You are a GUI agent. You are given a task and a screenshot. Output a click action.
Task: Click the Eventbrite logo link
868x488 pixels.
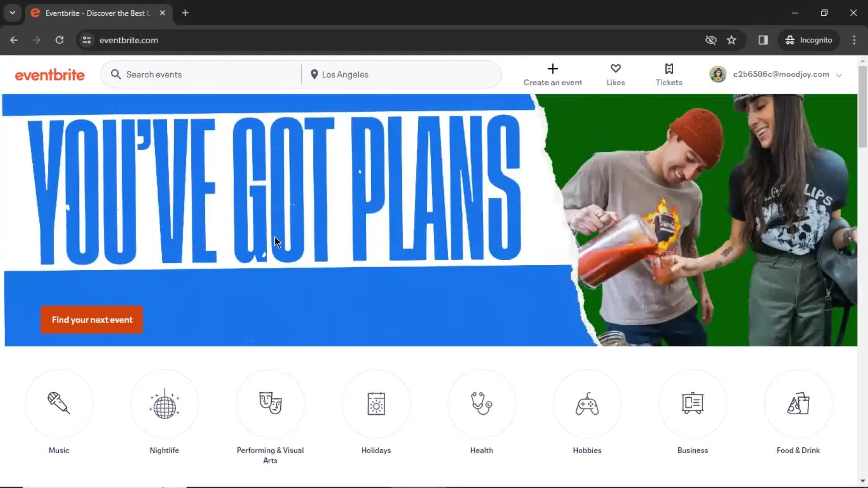[x=49, y=74]
